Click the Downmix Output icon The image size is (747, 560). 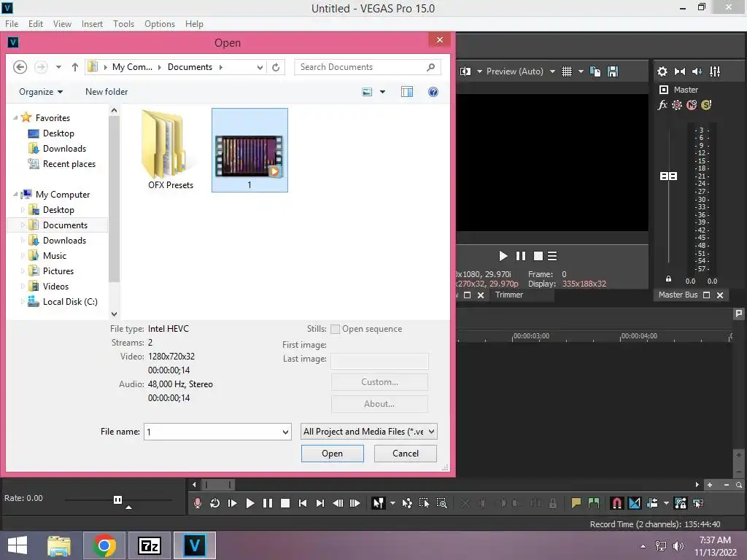[680, 71]
